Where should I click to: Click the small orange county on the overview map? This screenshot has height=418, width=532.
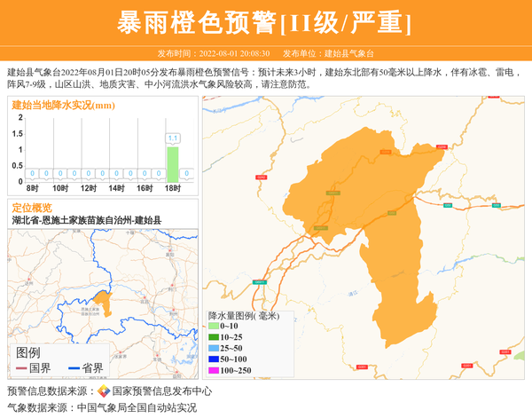tap(104, 302)
